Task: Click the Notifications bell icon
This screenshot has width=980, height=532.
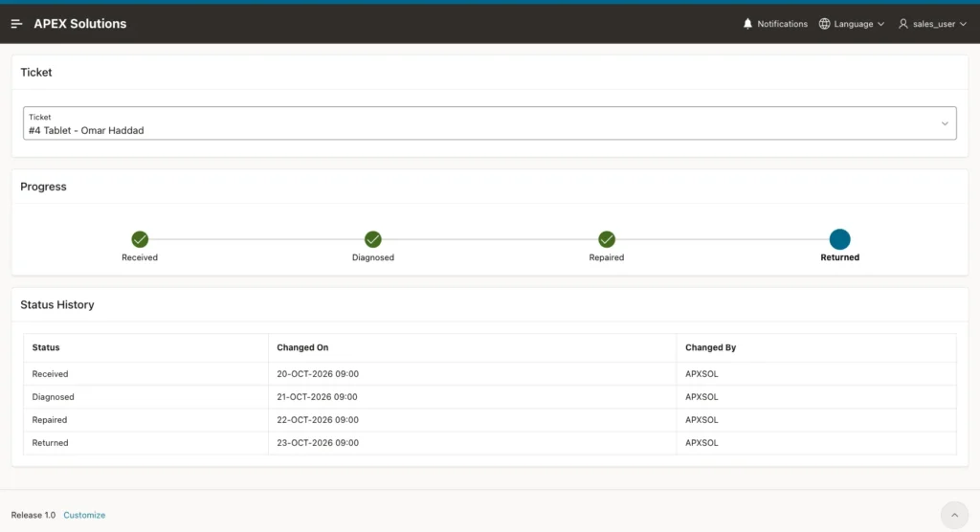Action: pos(747,24)
